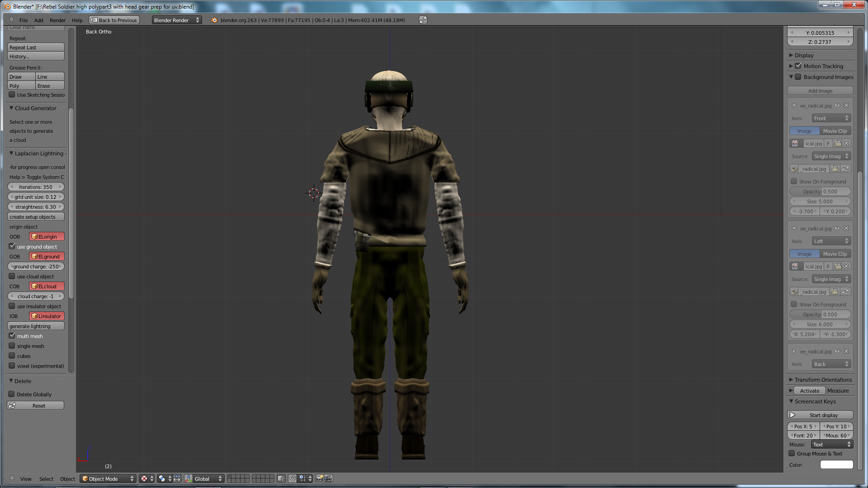This screenshot has height=488, width=868.
Task: Click create setup objects button
Action: 36,216
